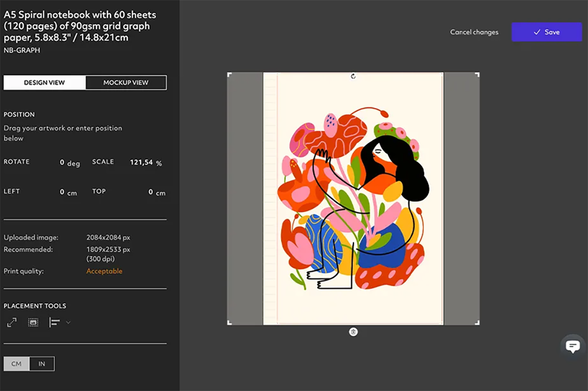Open the live chat bubble icon

573,346
